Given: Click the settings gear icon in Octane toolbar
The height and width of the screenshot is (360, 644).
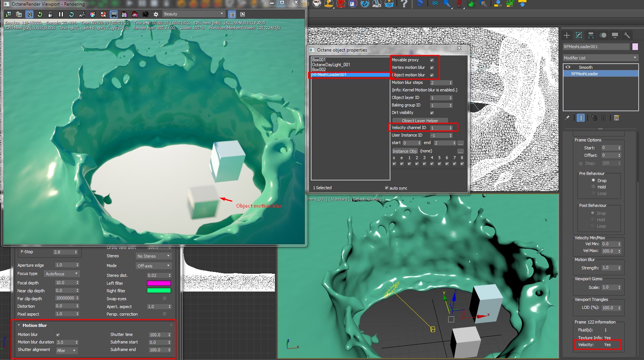Looking at the screenshot, I should 156,14.
